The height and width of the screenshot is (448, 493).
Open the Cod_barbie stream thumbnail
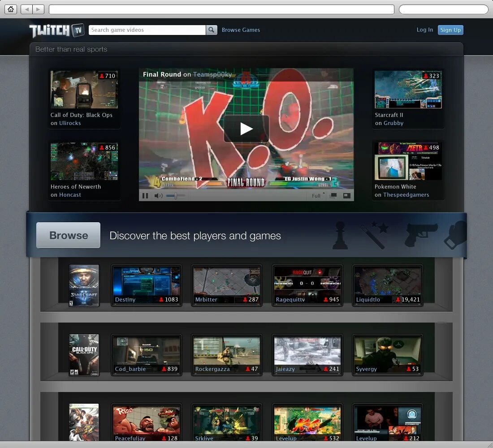(147, 355)
